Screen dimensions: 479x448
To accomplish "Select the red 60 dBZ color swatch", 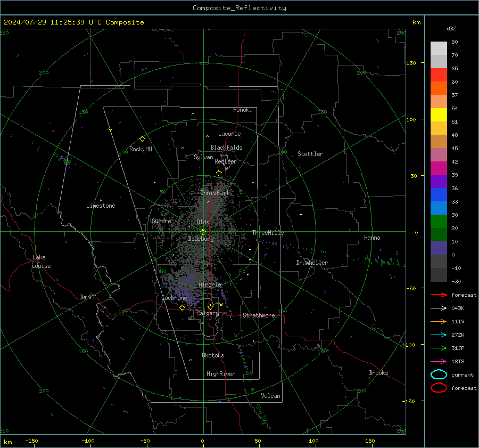I will pos(439,75).
